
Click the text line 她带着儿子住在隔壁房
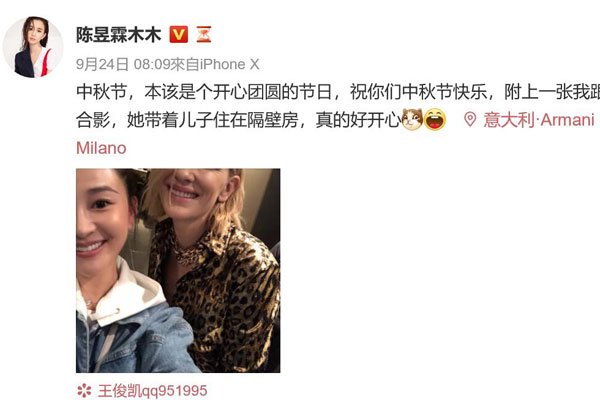[213, 120]
